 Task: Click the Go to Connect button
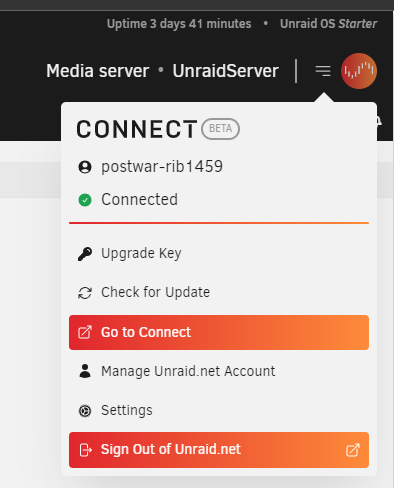tap(219, 332)
